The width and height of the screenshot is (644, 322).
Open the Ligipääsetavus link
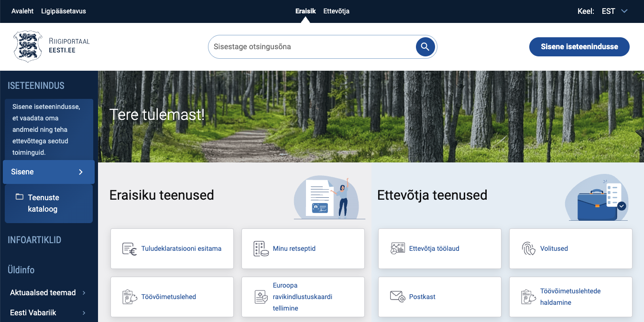(x=64, y=11)
